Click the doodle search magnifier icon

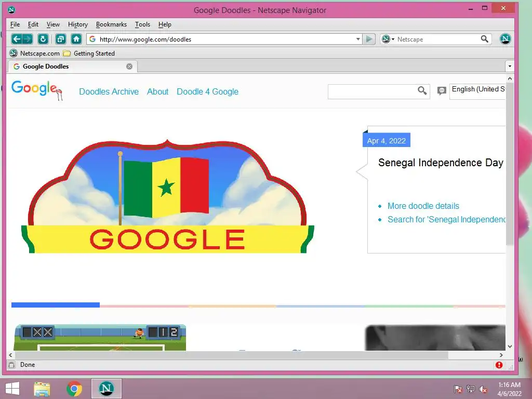click(422, 90)
